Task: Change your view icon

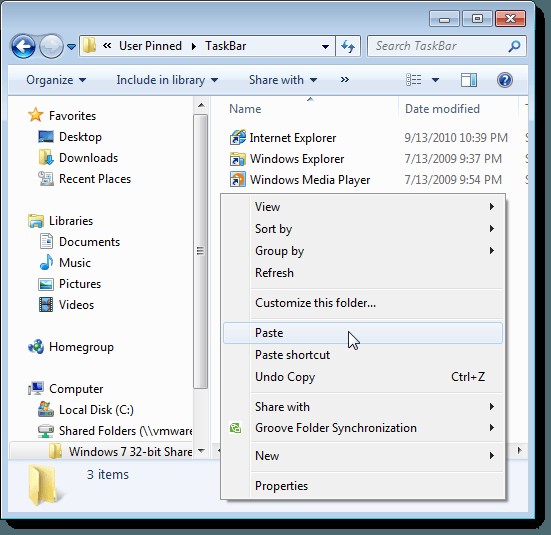Action: coord(414,80)
